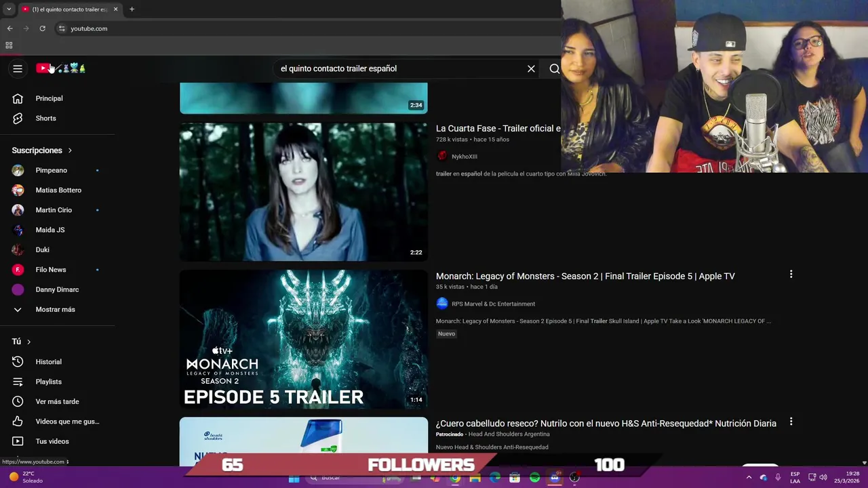This screenshot has height=488, width=868.
Task: Click the YouTube logo home link
Action: (x=60, y=68)
